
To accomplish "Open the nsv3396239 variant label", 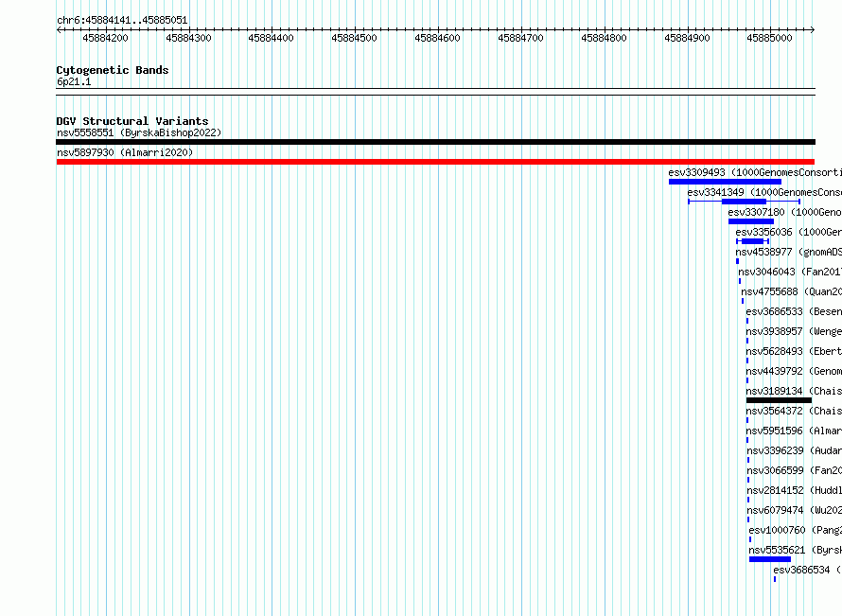I will pos(794,450).
